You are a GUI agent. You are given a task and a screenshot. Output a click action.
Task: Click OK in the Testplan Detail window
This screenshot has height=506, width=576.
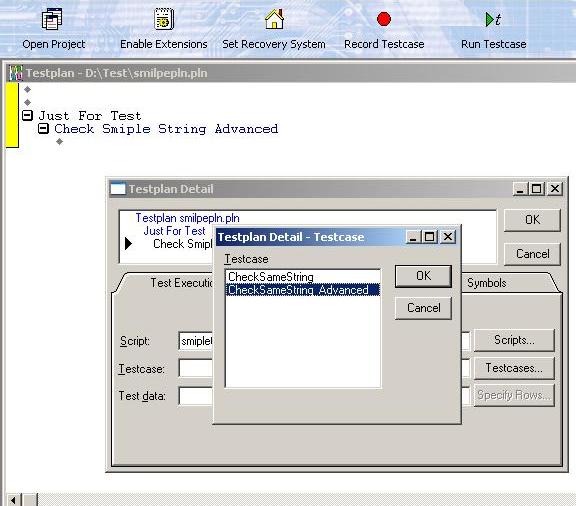(x=532, y=220)
